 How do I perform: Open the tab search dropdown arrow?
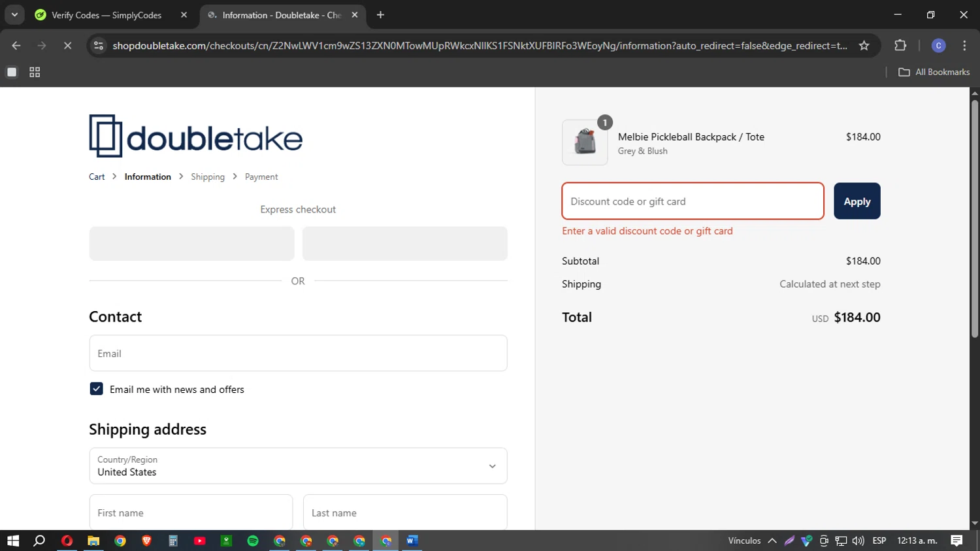pos(14,15)
